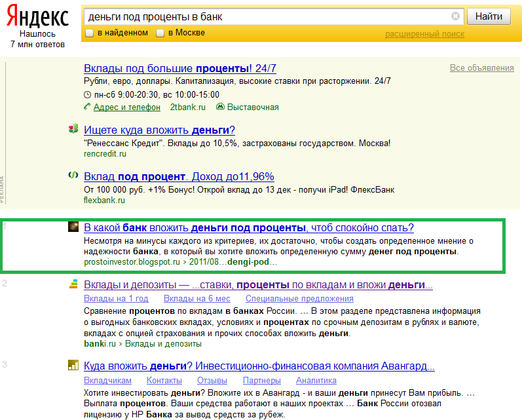Click the rencredit.ru domain link

click(105, 154)
